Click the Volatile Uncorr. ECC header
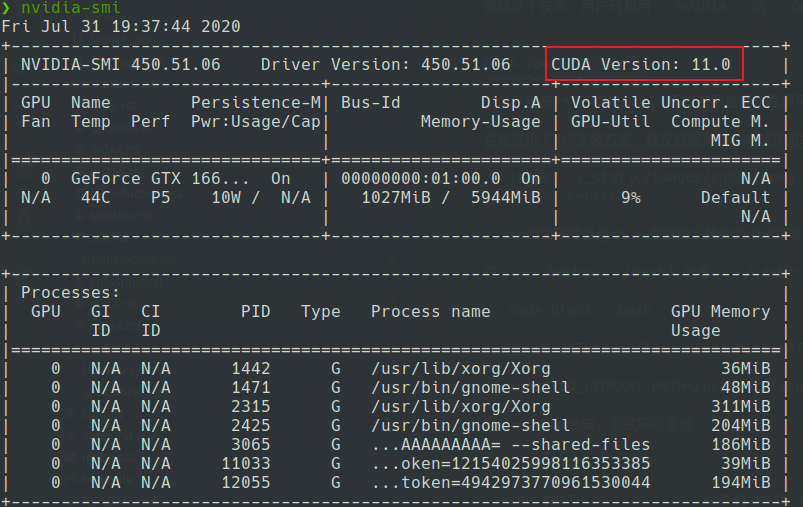Viewport: 803px width, 507px height. 670,102
